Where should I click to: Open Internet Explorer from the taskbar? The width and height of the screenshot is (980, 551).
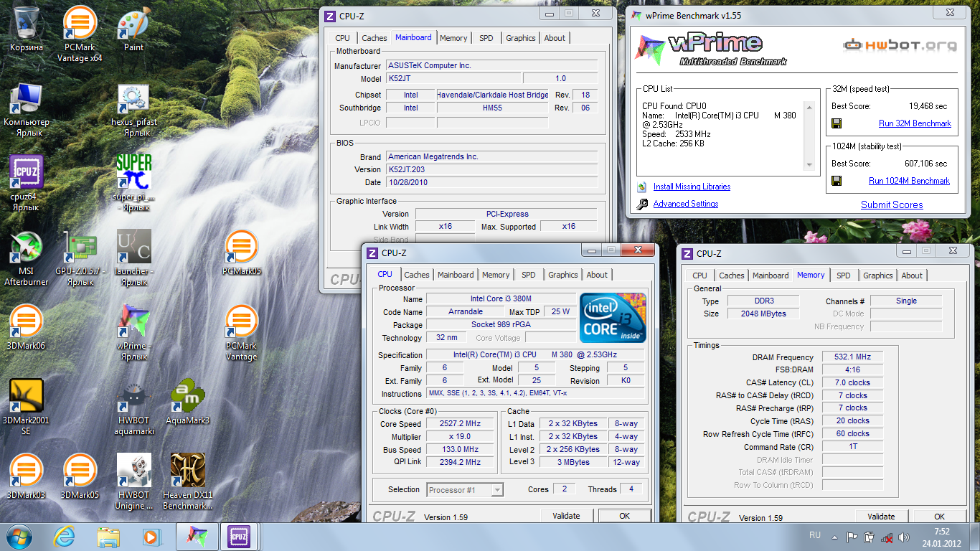point(65,537)
